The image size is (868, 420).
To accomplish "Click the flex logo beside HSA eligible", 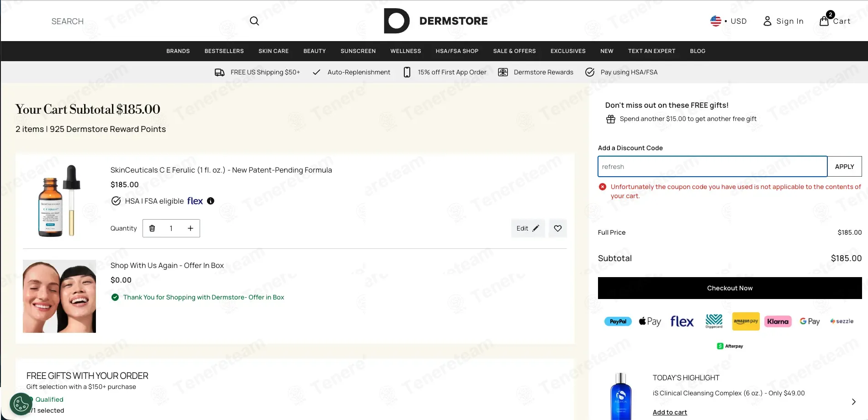I will click(x=195, y=201).
